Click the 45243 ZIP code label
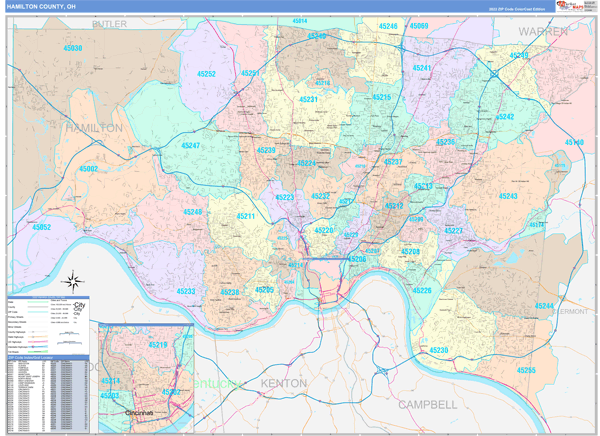This screenshot has height=436, width=600. (x=507, y=196)
